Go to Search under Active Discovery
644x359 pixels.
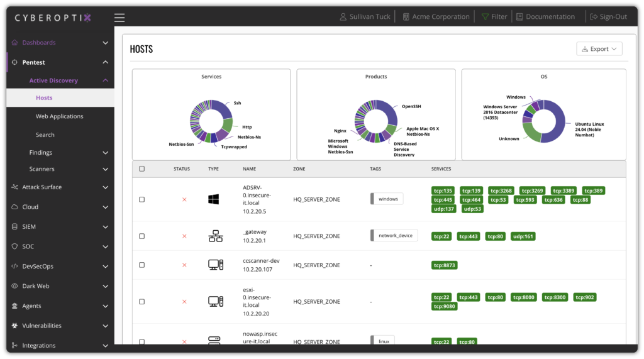(45, 135)
